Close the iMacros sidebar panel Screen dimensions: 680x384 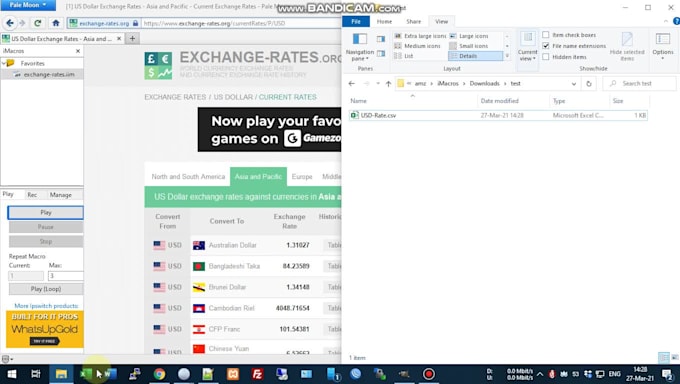[78, 51]
